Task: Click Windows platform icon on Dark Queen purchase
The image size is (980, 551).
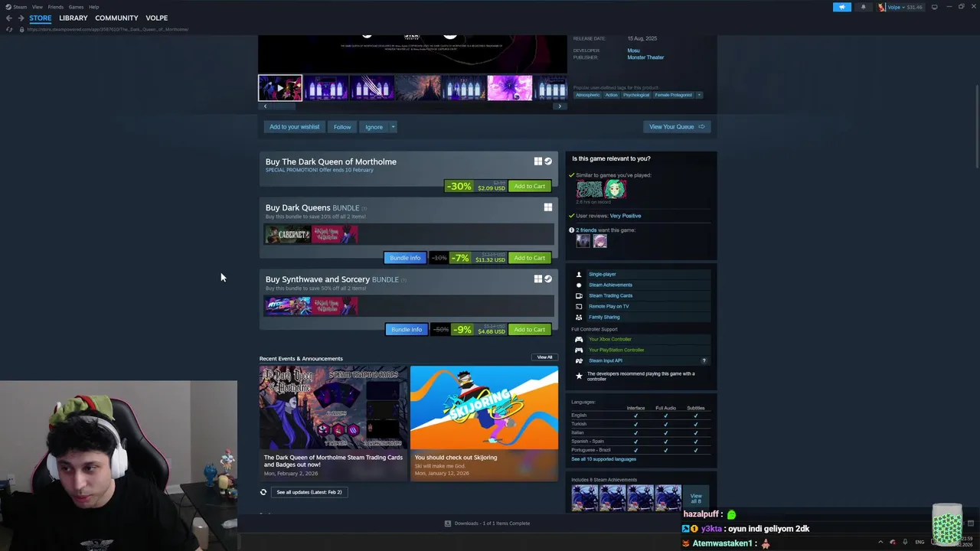Action: (x=538, y=161)
